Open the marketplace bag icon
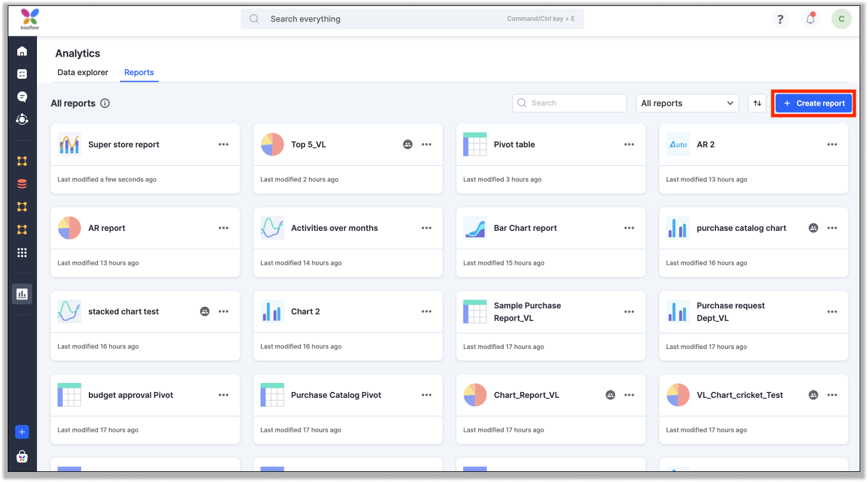868x482 pixels. (22, 457)
